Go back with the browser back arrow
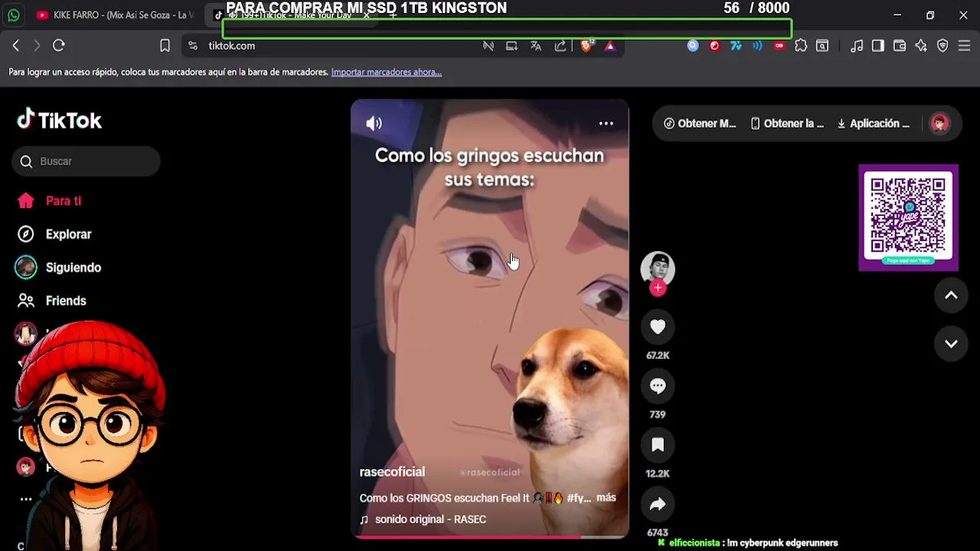980x551 pixels. coord(16,46)
